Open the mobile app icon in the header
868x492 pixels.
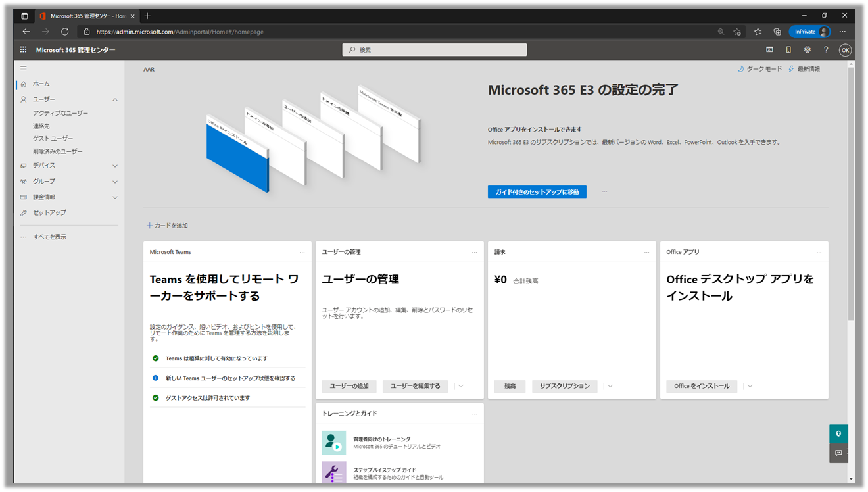[x=788, y=49]
